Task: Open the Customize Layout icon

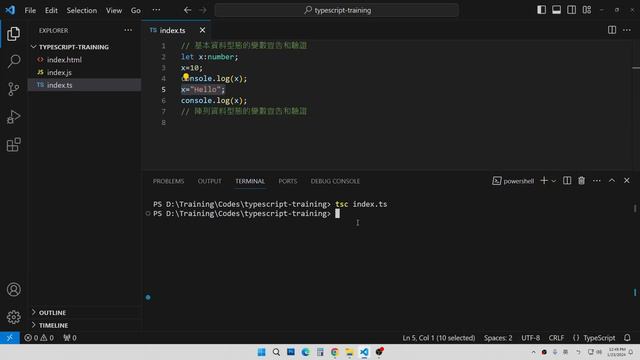Action: (x=587, y=10)
